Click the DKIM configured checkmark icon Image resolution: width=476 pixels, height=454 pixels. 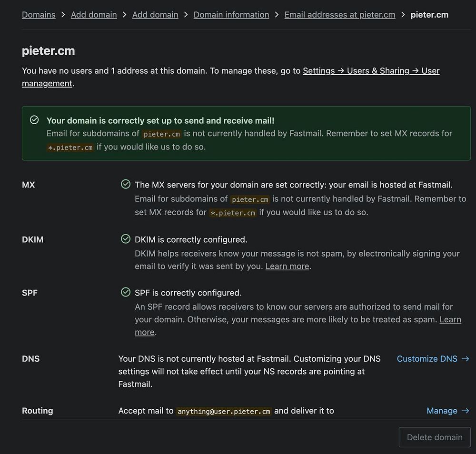(x=126, y=239)
